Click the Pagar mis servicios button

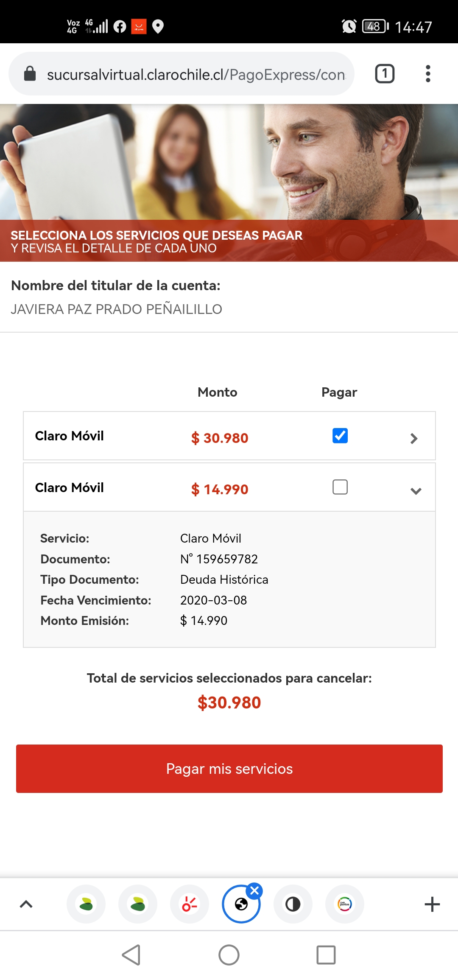click(229, 769)
